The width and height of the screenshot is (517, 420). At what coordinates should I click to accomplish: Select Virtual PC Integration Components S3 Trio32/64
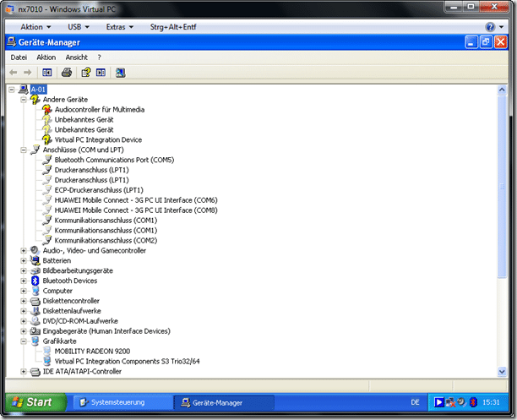click(x=127, y=362)
